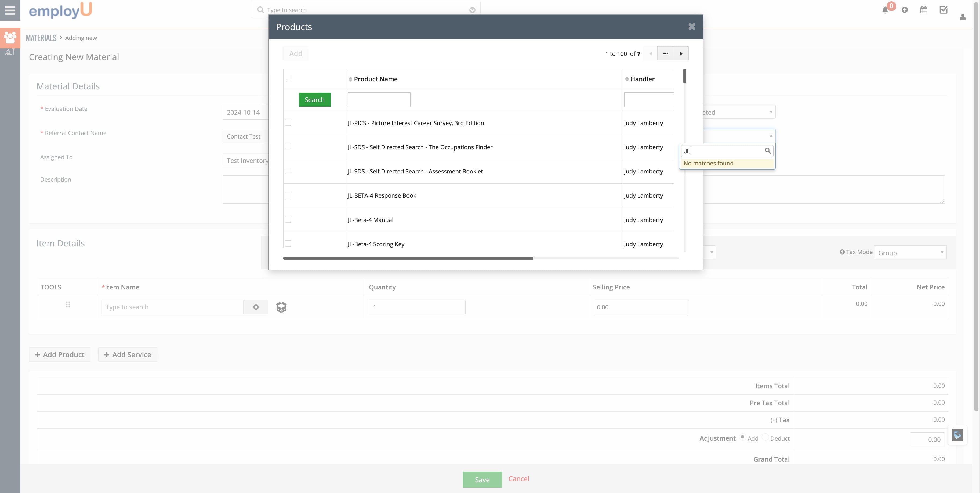Sort products by Product Name column
Screen dimensions: 980x493
[x=375, y=79]
